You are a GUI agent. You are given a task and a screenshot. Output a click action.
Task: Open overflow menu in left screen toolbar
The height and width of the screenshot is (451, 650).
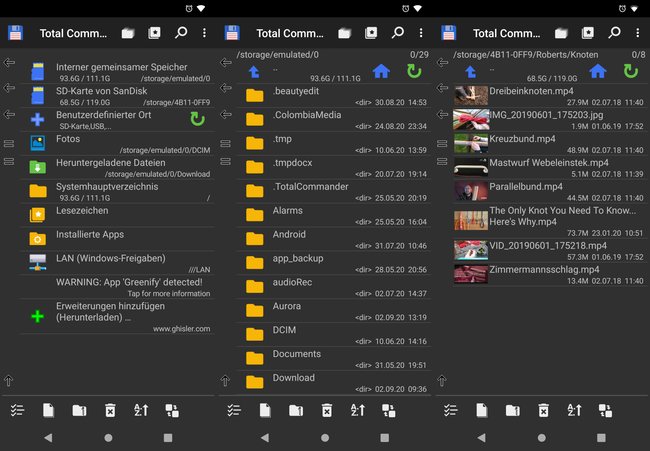204,33
